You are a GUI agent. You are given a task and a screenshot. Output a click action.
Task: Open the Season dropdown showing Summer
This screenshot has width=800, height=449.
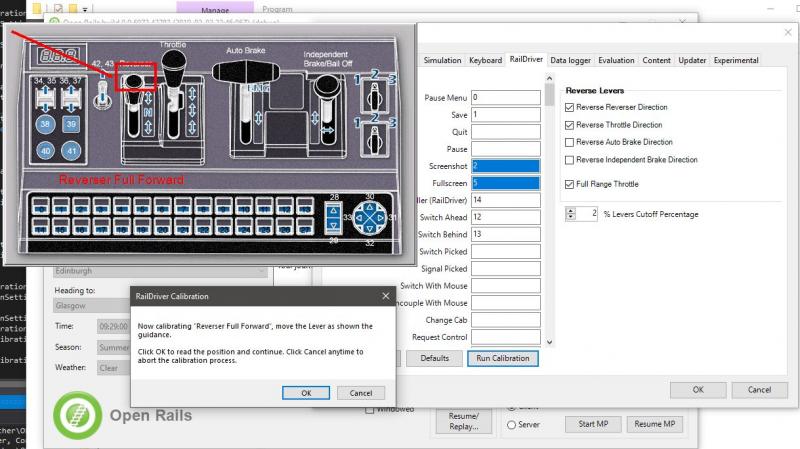[113, 347]
